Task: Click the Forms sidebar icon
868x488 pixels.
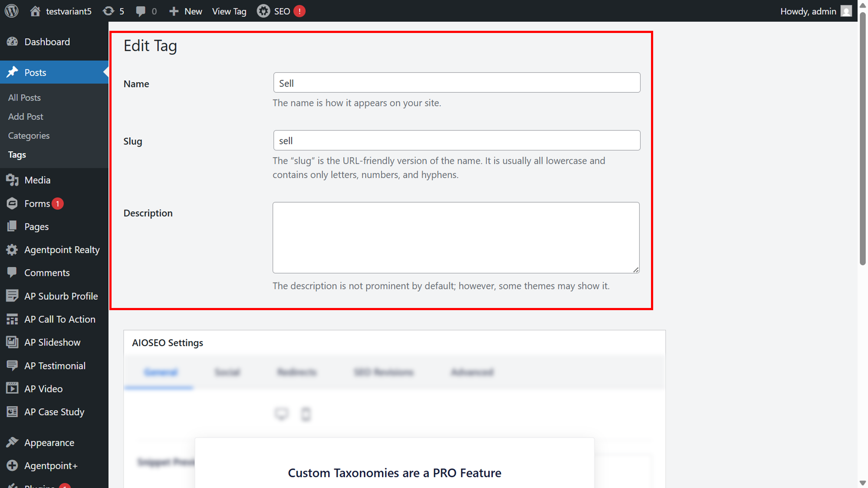Action: [x=12, y=203]
